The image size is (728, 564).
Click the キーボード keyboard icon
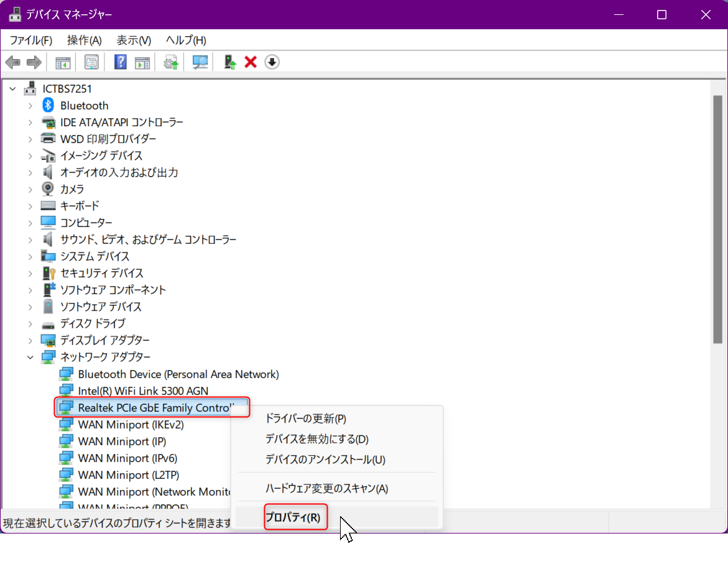[x=48, y=205]
